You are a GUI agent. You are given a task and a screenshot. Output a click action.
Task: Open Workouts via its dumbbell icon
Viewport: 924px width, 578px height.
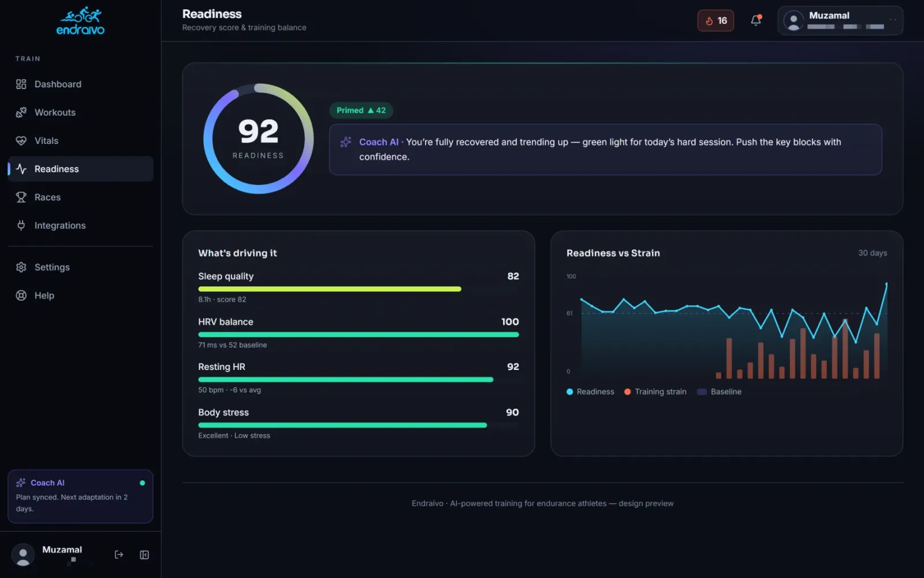(21, 113)
